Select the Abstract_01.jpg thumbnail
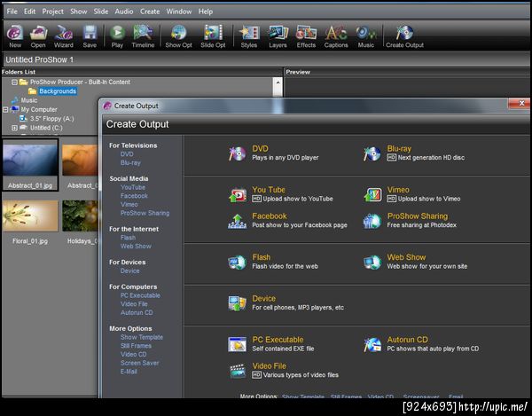This screenshot has height=416, width=532. (30, 165)
